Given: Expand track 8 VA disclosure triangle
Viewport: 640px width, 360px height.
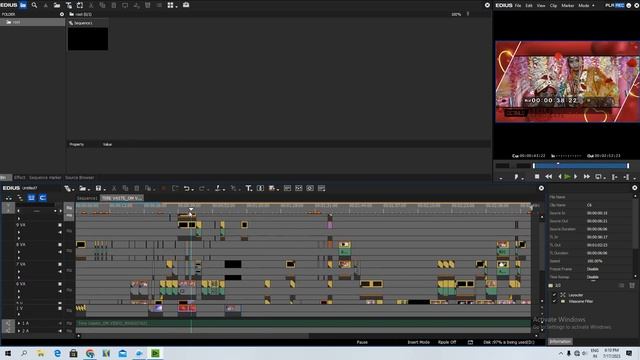Looking at the screenshot, I should (x=19, y=252).
